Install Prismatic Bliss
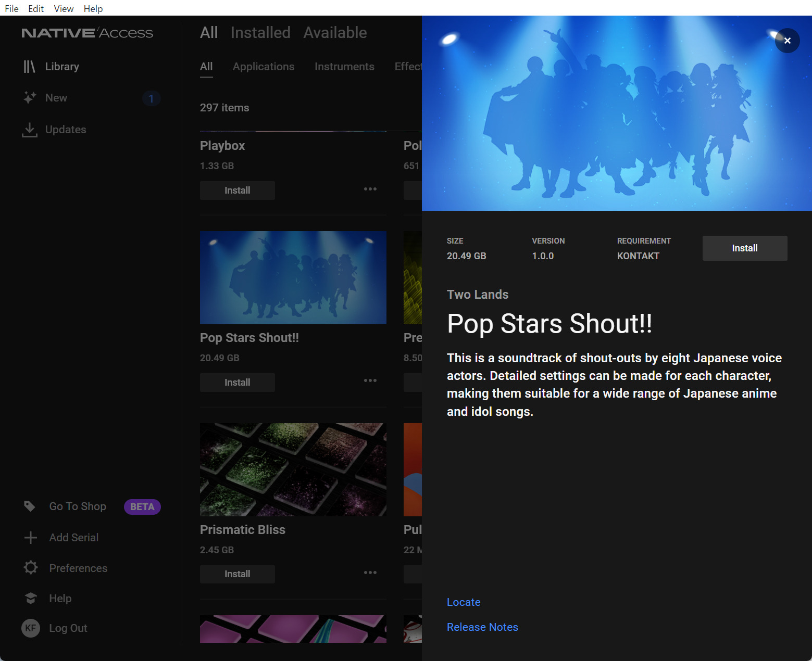This screenshot has height=661, width=812. (x=238, y=574)
